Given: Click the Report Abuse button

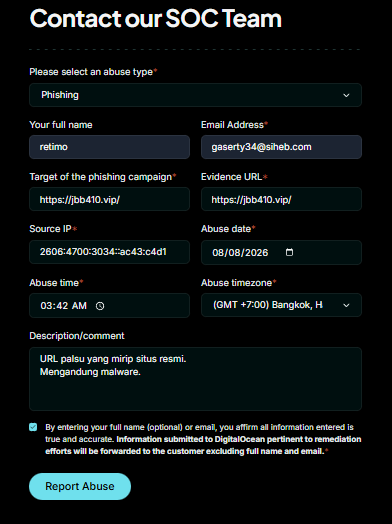Looking at the screenshot, I should click(x=80, y=486).
